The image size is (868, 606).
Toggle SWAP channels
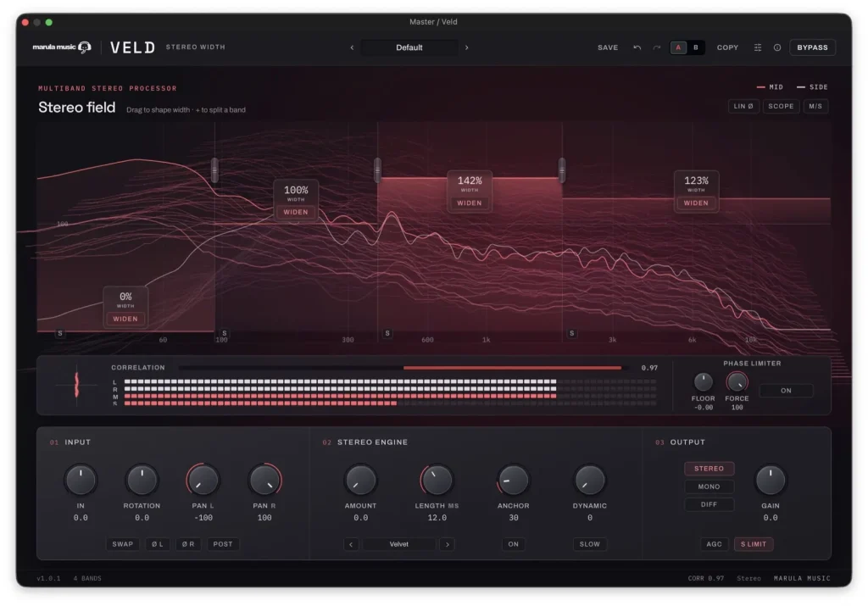pos(122,545)
